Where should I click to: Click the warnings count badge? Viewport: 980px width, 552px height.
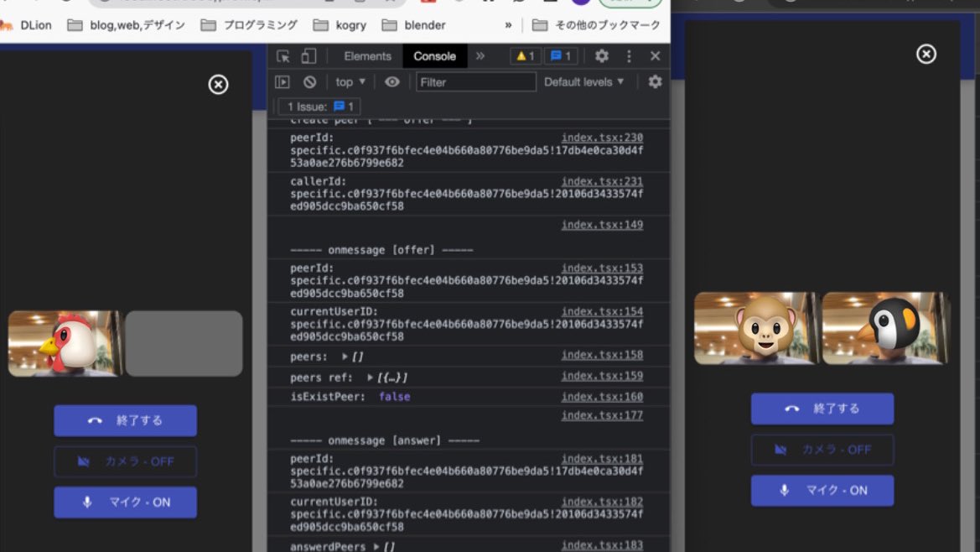click(x=525, y=56)
